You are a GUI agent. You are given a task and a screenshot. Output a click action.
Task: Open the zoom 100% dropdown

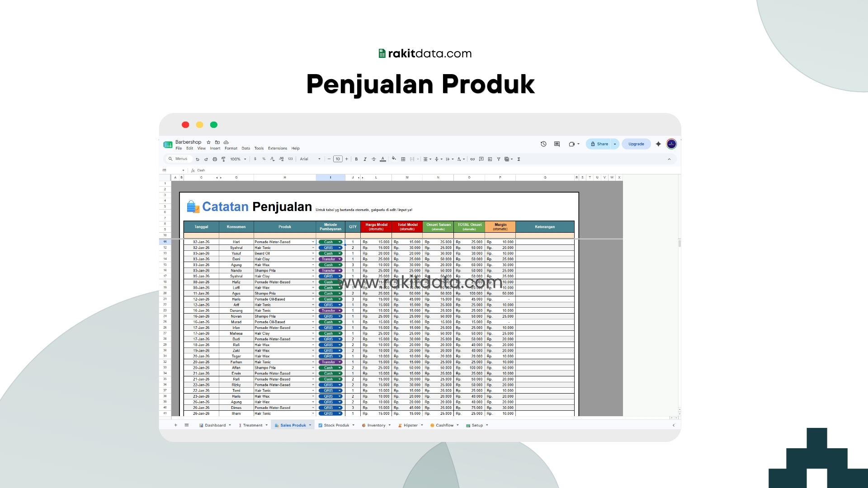click(x=238, y=159)
